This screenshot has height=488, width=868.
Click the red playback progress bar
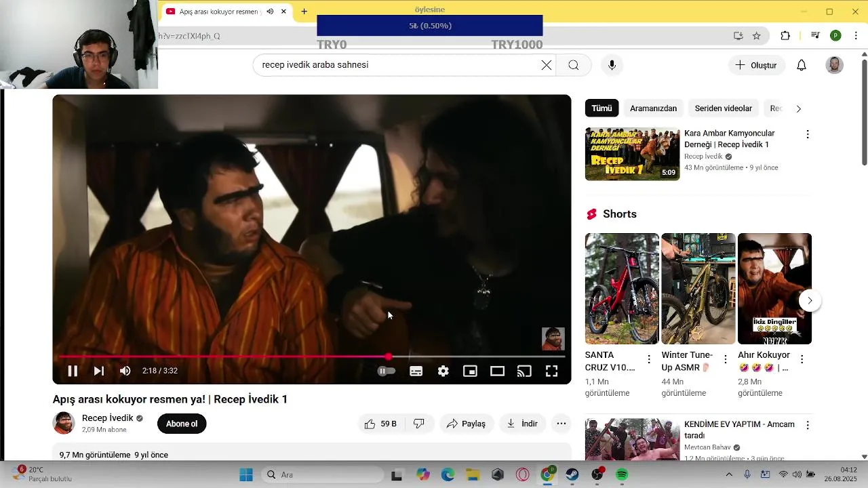coord(312,357)
